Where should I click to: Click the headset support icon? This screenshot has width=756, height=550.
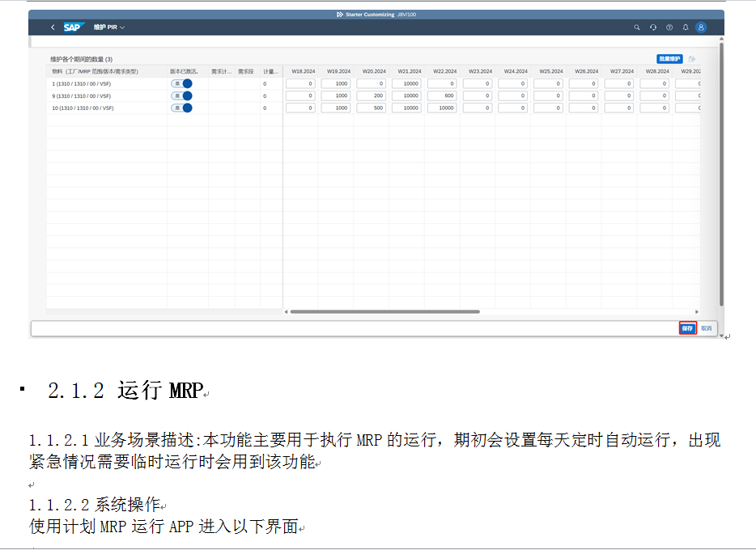pos(653,27)
